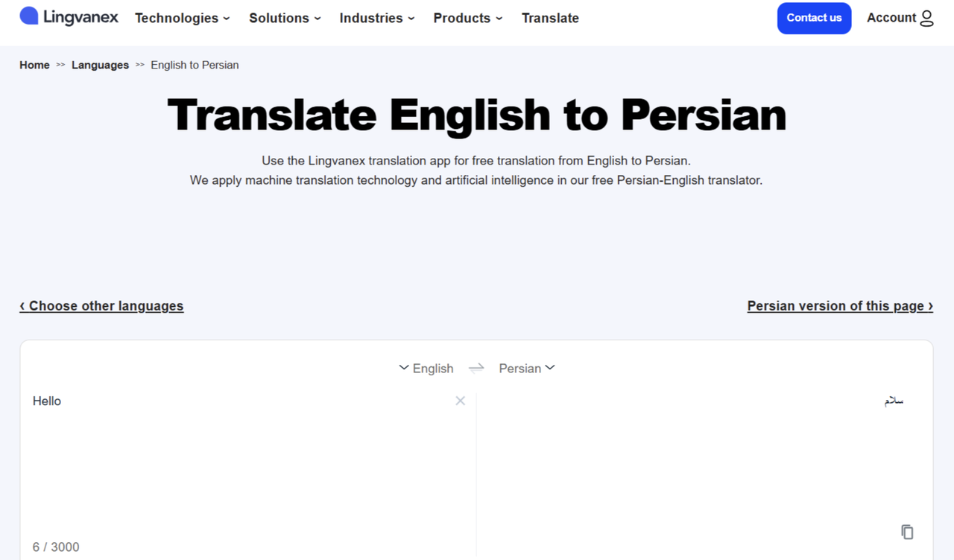Copy the Persian translation output

pyautogui.click(x=907, y=532)
